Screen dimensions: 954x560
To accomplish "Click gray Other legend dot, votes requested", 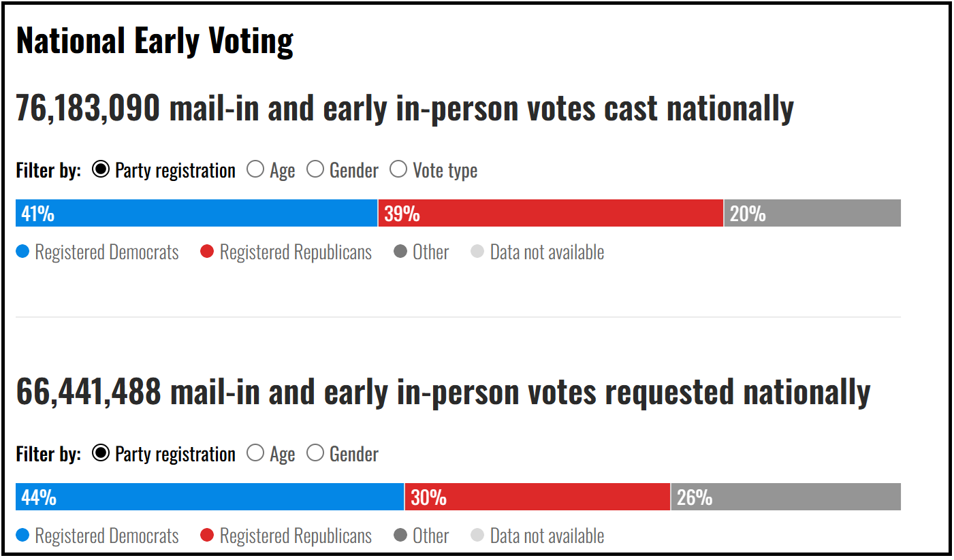I will pyautogui.click(x=400, y=536).
